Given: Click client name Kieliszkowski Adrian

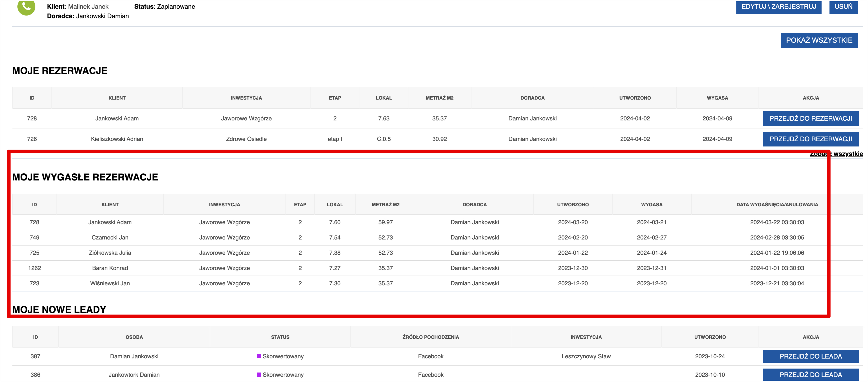Looking at the screenshot, I should (x=117, y=139).
